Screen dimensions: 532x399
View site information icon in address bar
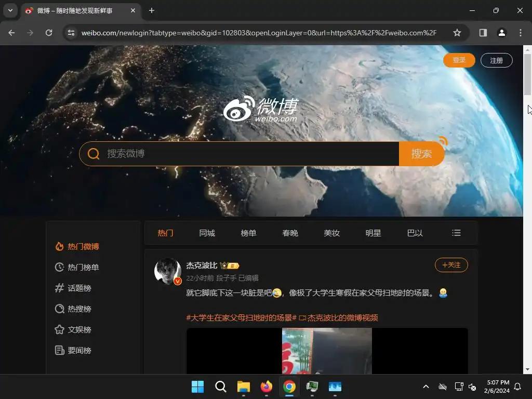pos(71,33)
